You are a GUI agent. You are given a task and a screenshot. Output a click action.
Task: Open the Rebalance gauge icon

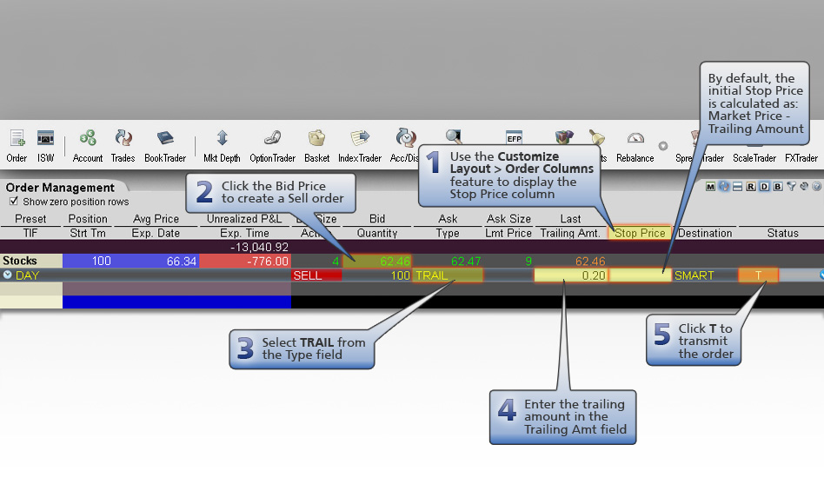coord(635,138)
